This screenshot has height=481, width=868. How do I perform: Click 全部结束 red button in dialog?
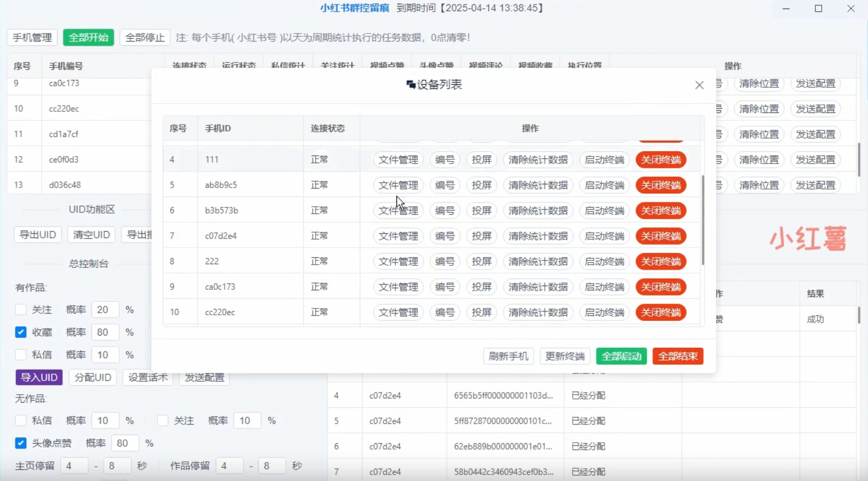(677, 356)
